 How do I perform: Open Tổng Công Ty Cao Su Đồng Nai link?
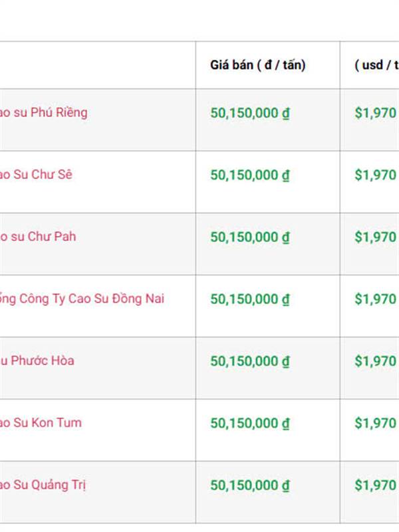point(82,299)
